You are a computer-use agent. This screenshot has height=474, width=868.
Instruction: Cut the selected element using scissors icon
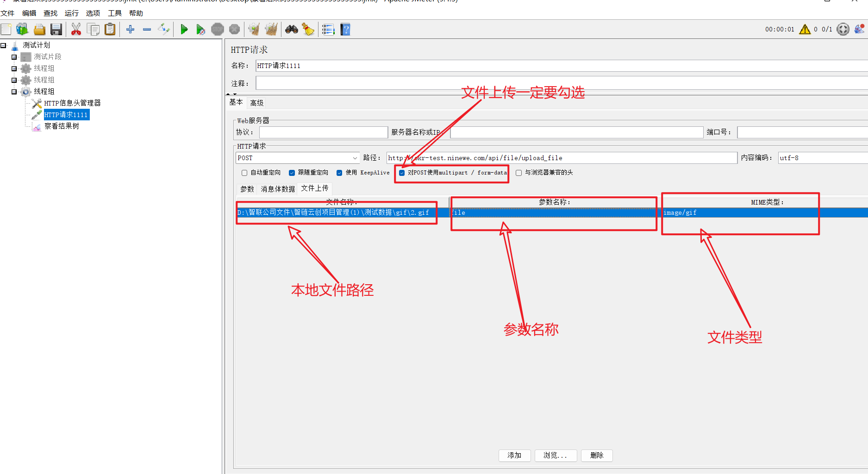tap(75, 29)
